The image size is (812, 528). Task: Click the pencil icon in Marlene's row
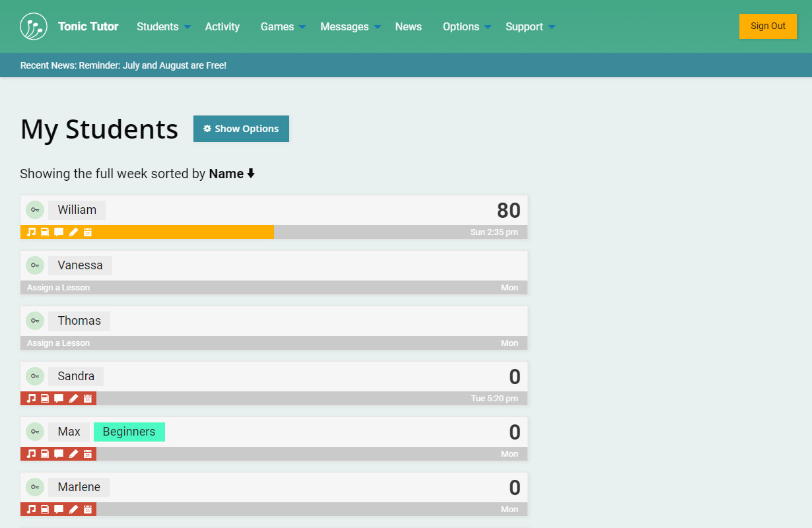coord(73,510)
